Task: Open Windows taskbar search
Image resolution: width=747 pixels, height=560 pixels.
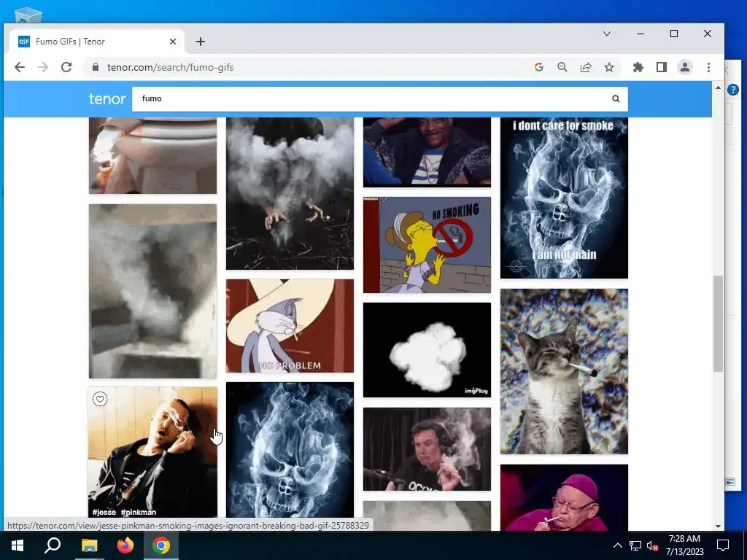Action: [x=53, y=545]
